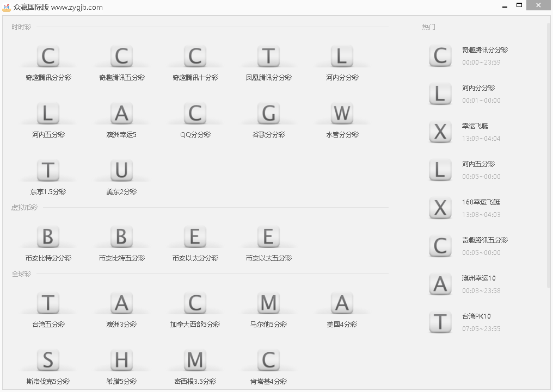
Task: Close the 众赢国际版 window
Action: click(538, 5)
